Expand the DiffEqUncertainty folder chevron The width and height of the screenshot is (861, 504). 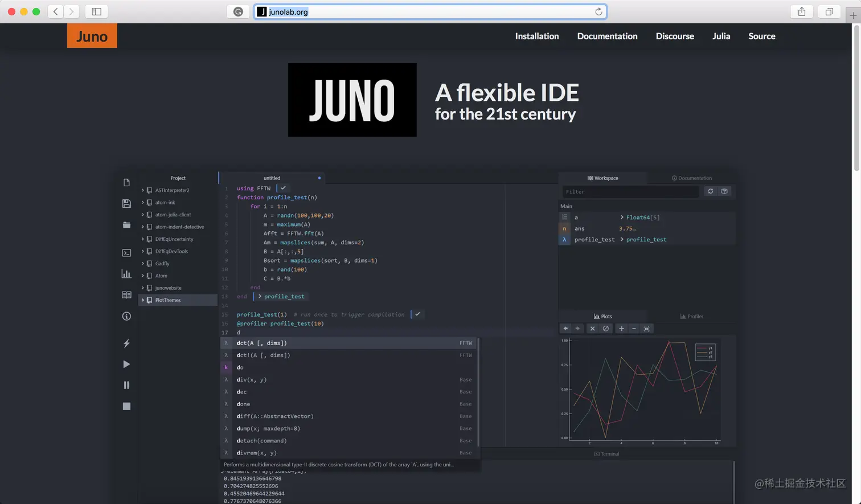[x=143, y=239]
